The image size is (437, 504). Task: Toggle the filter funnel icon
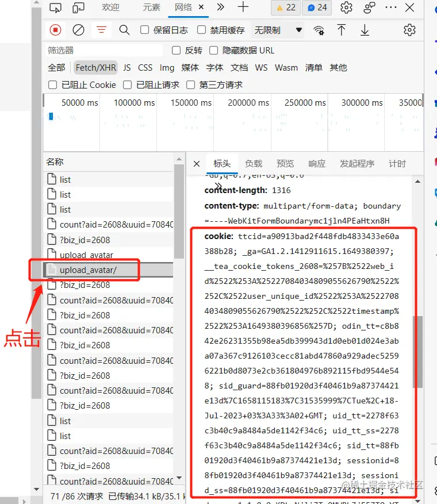coord(102,30)
